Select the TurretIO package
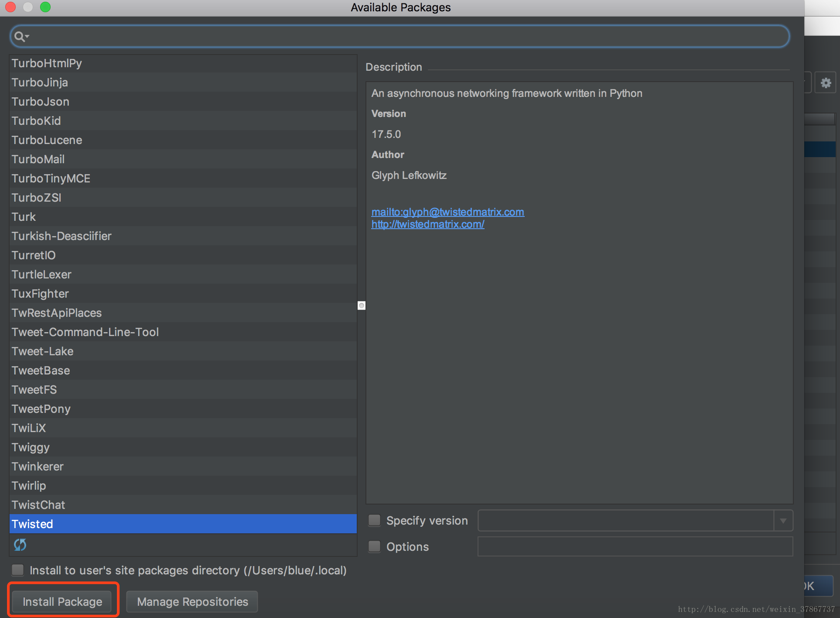The width and height of the screenshot is (840, 618). tap(183, 255)
